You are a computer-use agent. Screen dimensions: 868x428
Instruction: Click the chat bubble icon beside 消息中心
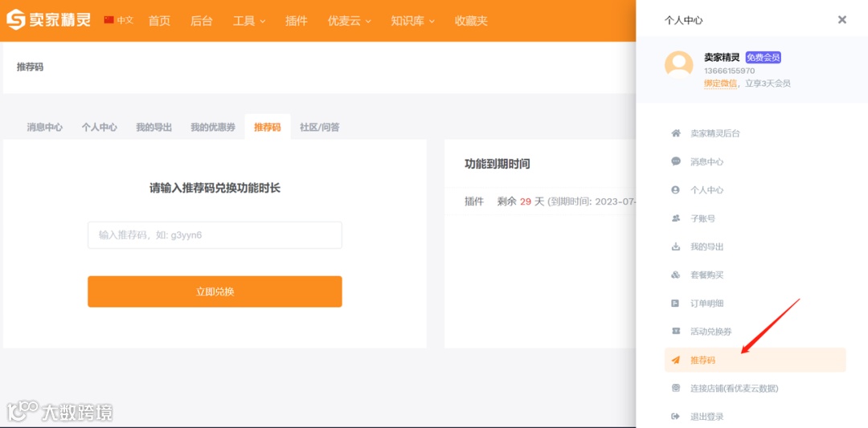(675, 161)
